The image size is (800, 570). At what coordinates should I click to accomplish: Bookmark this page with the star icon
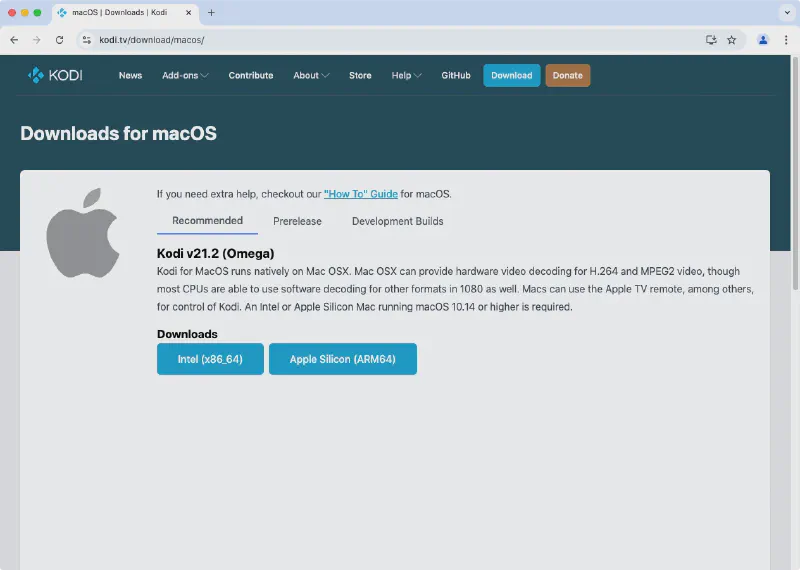(731, 40)
